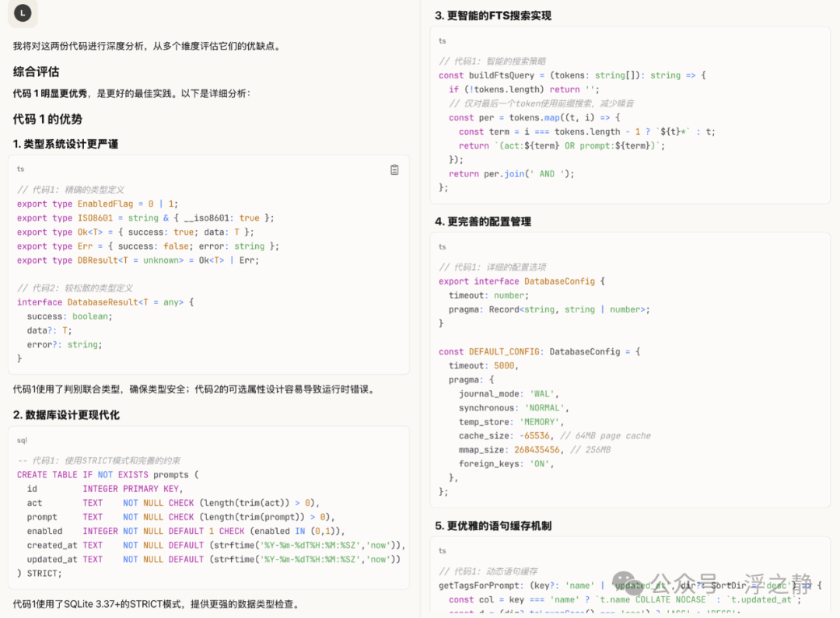840x618 pixels.
Task: Select the "cache_size: -65536," line
Action: (506, 436)
